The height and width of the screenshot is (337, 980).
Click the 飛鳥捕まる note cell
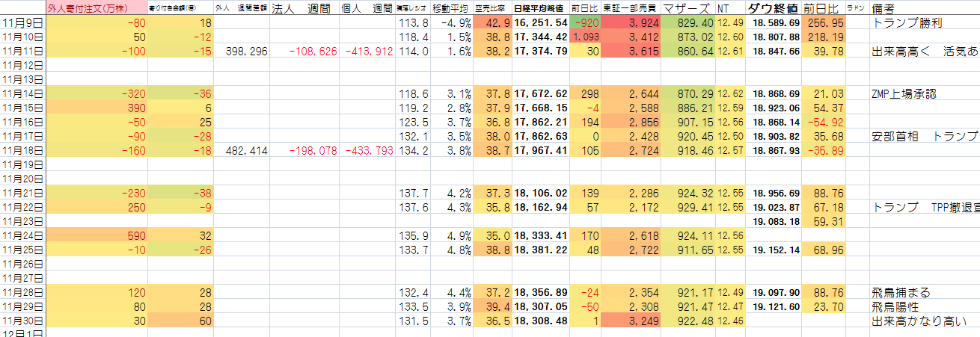(901, 292)
